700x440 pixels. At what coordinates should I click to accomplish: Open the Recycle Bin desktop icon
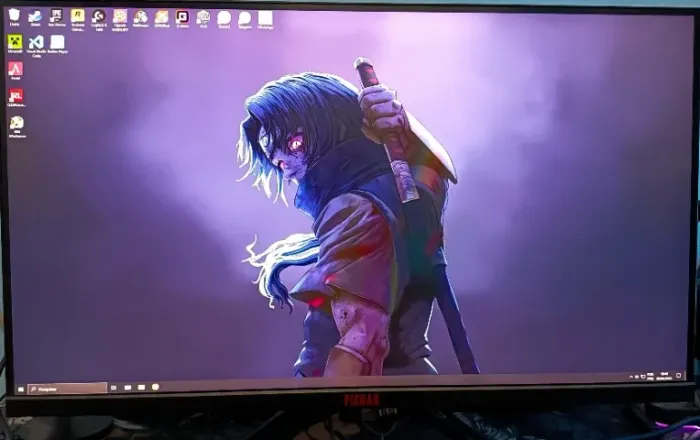coord(14,17)
